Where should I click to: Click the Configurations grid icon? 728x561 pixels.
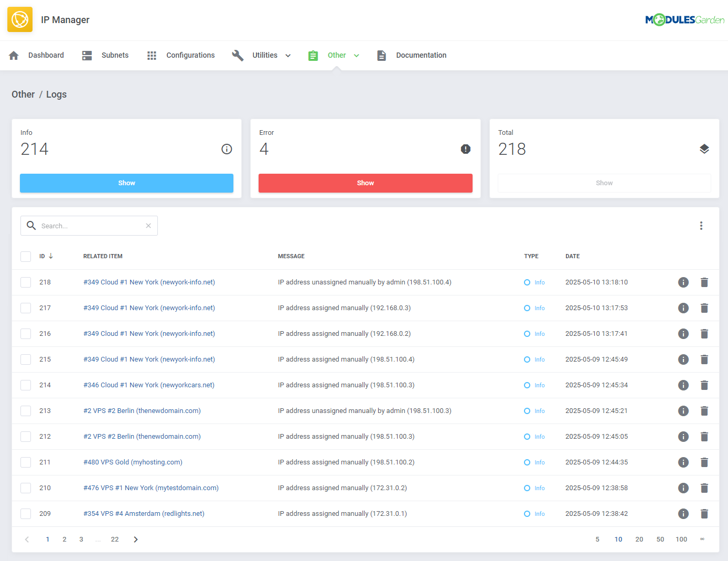152,55
